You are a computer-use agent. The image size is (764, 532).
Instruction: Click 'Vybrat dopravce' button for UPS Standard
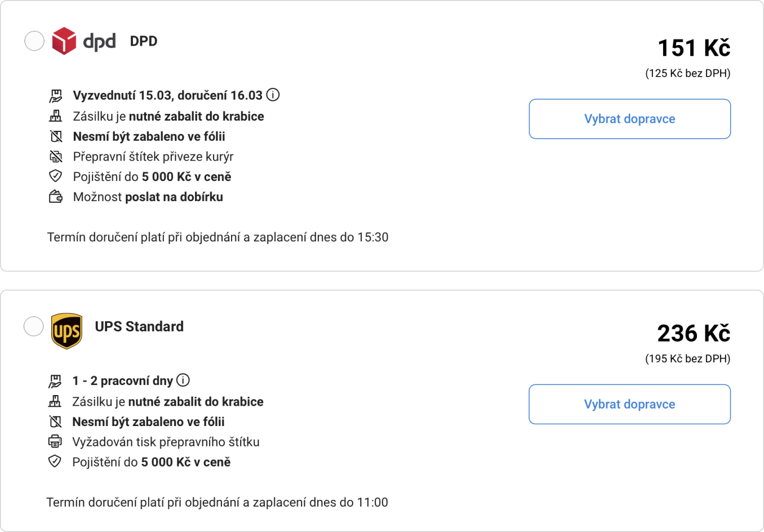click(630, 404)
